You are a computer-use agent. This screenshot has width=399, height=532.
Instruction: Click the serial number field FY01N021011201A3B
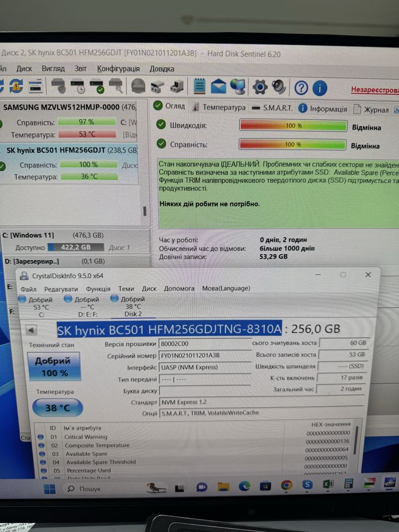205,355
